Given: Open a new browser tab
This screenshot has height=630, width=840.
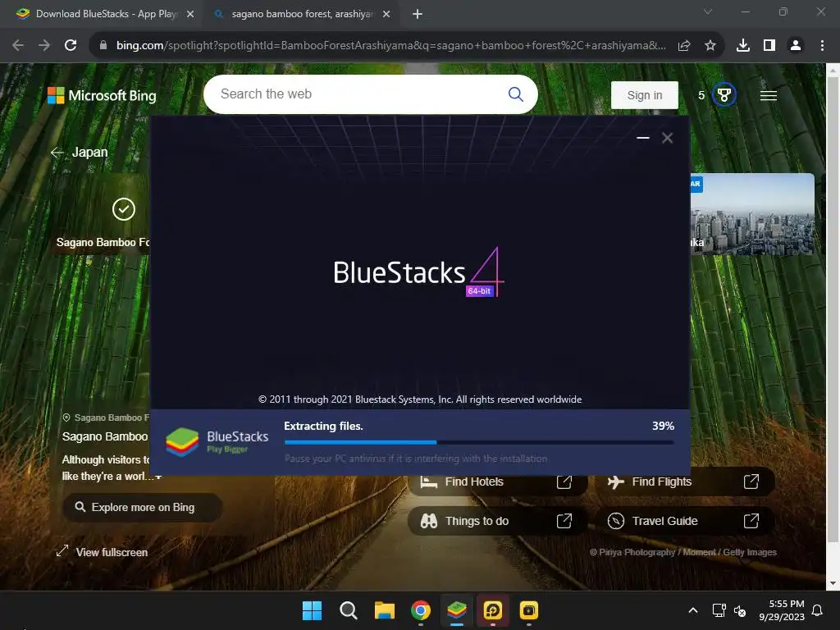Looking at the screenshot, I should coord(418,14).
